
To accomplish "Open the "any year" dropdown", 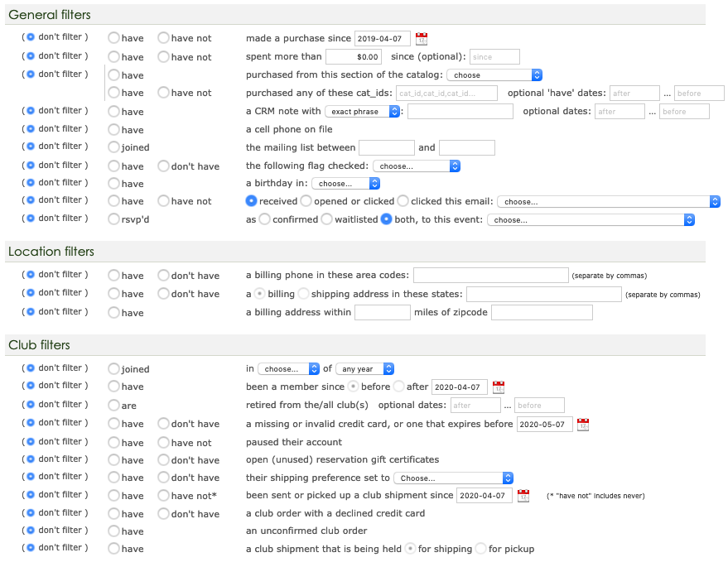I will coord(365,369).
